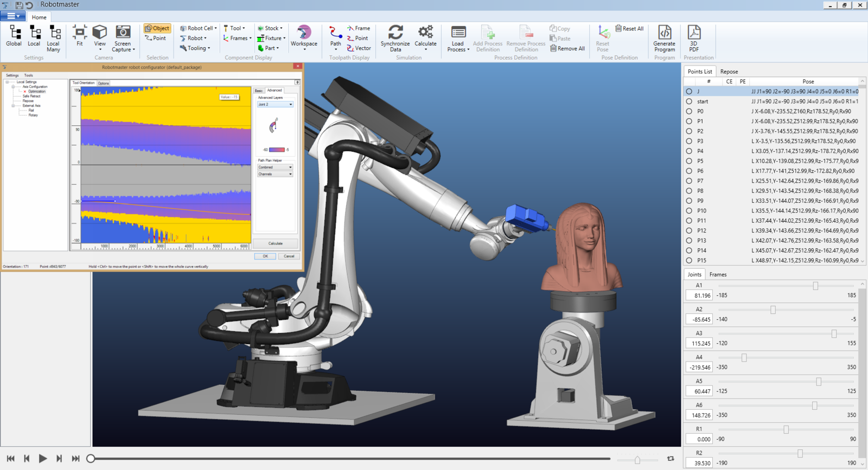Image resolution: width=868 pixels, height=470 pixels.
Task: Switch to the Tool Orientation tab
Action: (x=84, y=83)
